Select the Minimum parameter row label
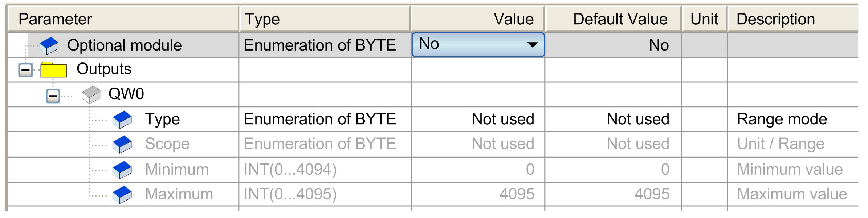This screenshot has height=218, width=868. click(x=177, y=170)
